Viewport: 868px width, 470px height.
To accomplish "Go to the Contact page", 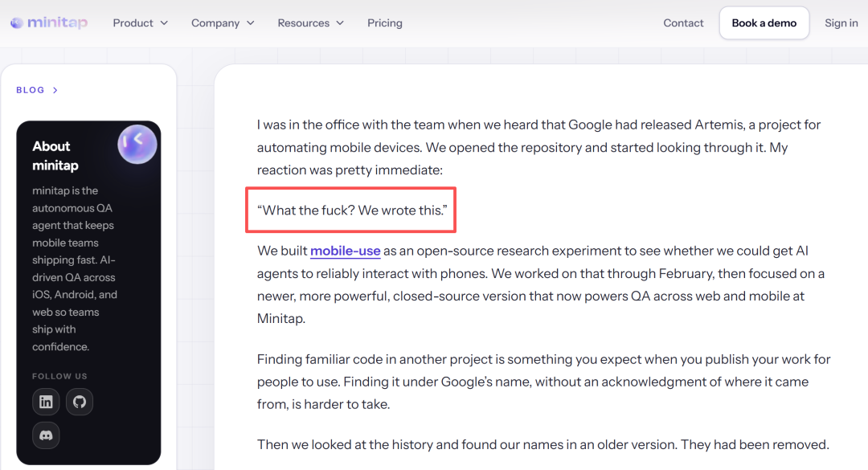I will (x=683, y=22).
